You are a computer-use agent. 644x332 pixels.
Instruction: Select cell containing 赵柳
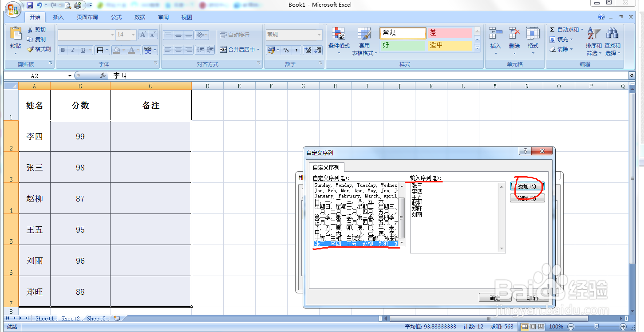[x=35, y=198]
